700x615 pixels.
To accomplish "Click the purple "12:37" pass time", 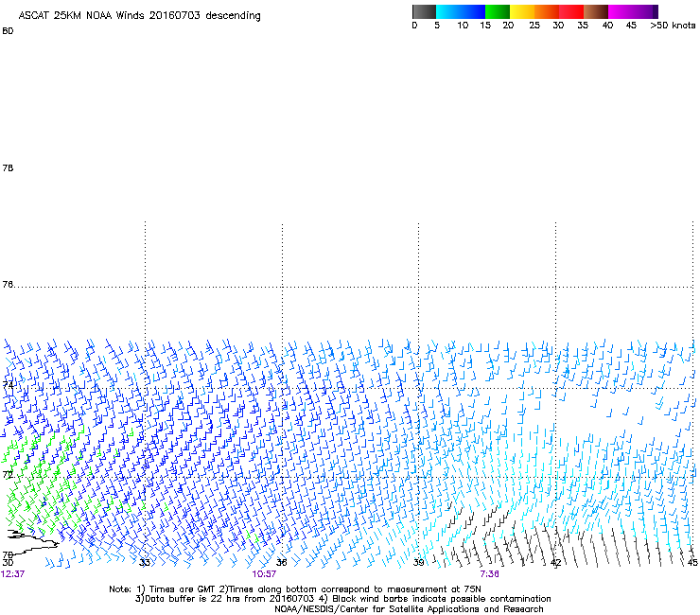I will tap(12, 574).
